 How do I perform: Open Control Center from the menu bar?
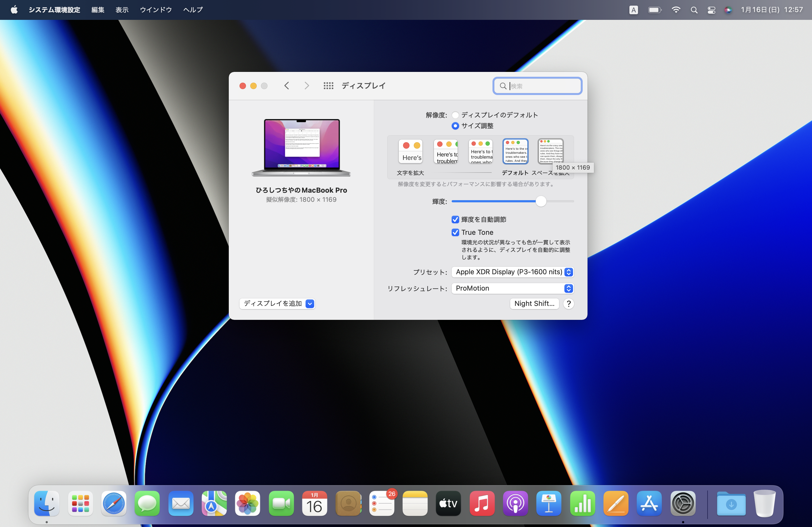tap(711, 10)
